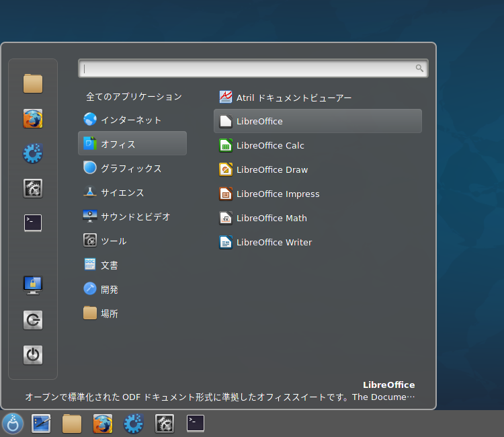Image resolution: width=504 pixels, height=437 pixels.
Task: Select the オフィス category
Action: pos(132,143)
